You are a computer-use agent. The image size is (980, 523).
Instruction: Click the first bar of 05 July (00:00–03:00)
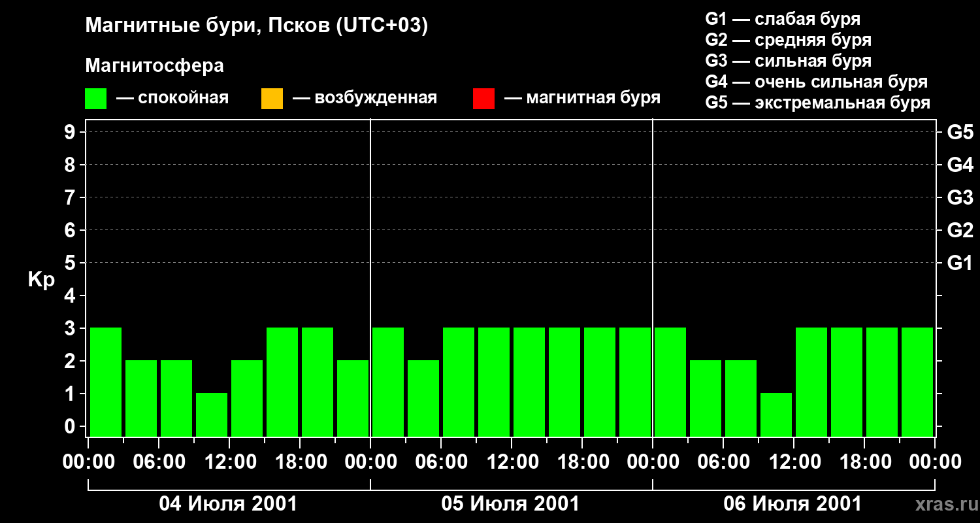[x=388, y=382]
